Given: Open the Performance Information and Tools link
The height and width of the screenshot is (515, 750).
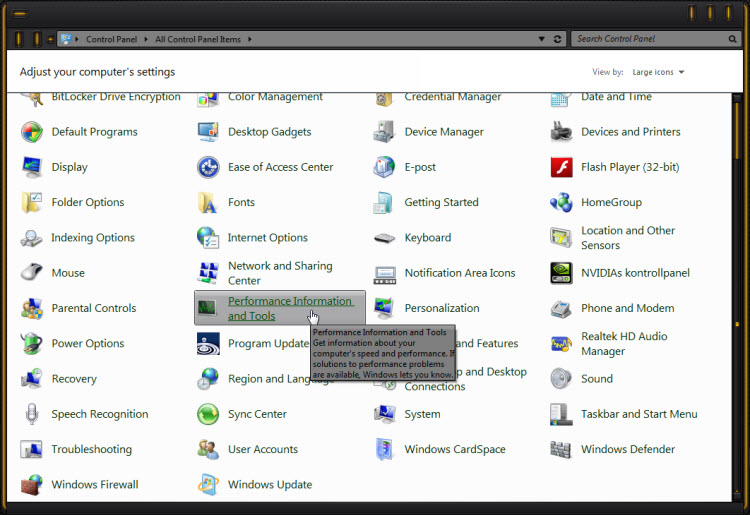Looking at the screenshot, I should (291, 308).
